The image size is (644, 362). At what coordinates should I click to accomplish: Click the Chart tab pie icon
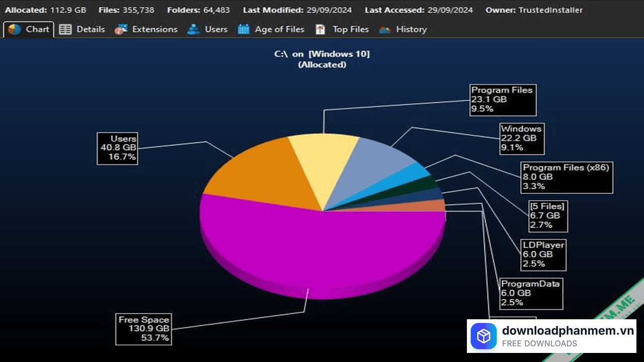click(x=15, y=30)
